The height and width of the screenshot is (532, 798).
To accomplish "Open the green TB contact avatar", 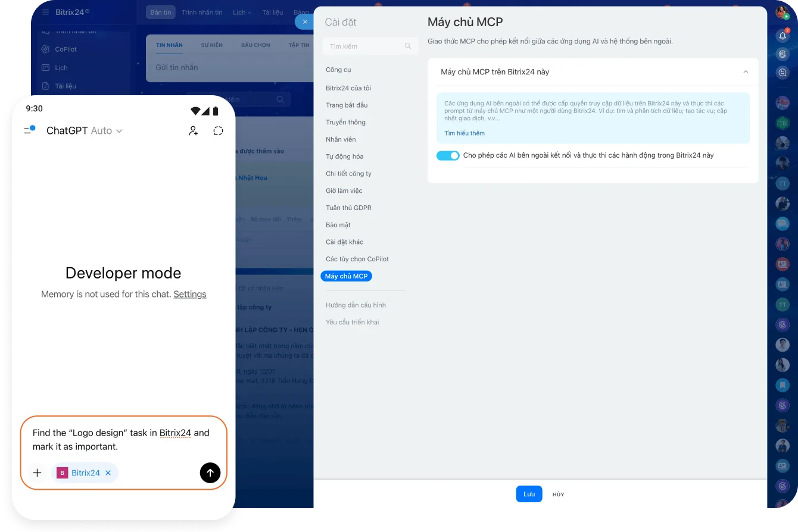I will click(783, 123).
